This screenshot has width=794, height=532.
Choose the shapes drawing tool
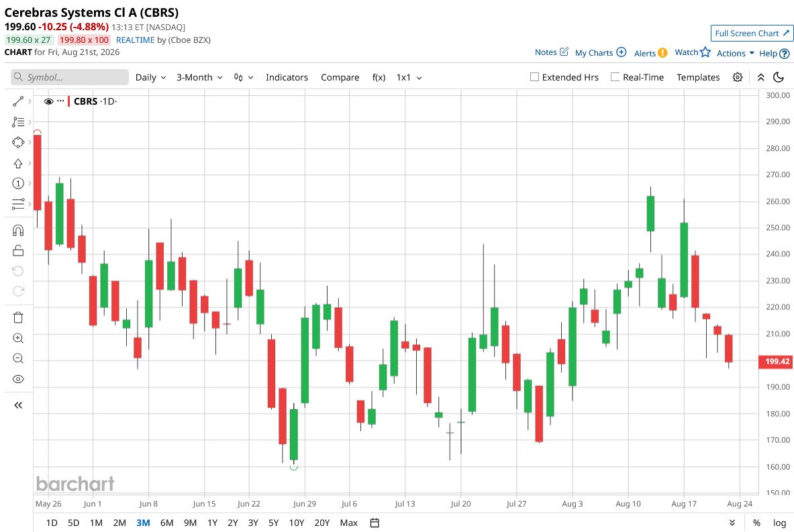point(18,142)
